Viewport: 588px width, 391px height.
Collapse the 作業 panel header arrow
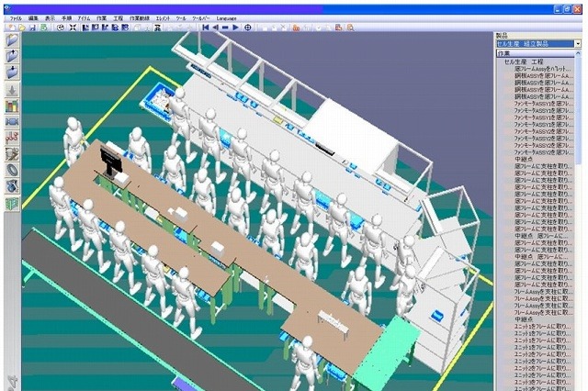pyautogui.click(x=578, y=53)
